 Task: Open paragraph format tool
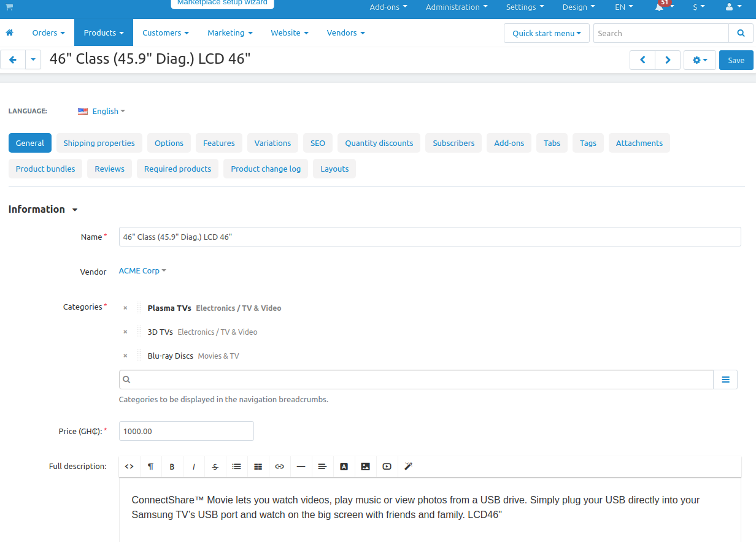tap(151, 467)
